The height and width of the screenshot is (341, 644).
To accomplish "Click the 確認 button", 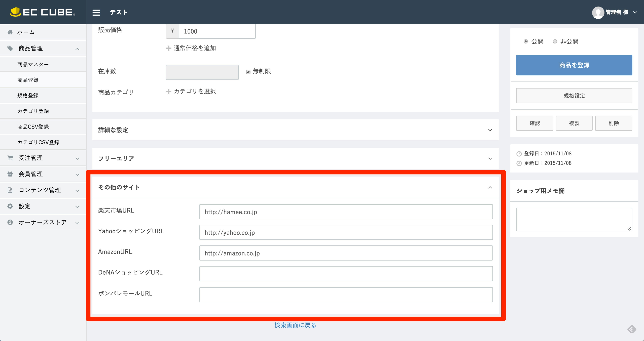I will click(534, 123).
